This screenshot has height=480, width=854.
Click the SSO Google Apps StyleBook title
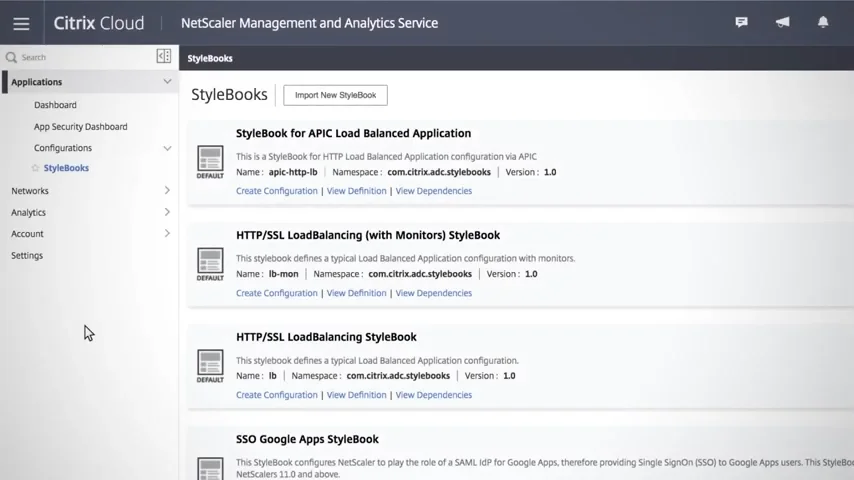pyautogui.click(x=307, y=439)
